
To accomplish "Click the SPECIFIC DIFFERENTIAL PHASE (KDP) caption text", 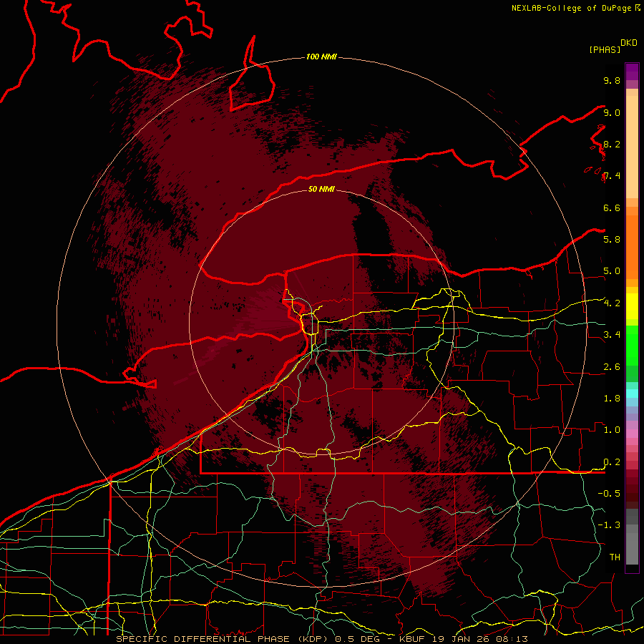I will (x=224, y=639).
